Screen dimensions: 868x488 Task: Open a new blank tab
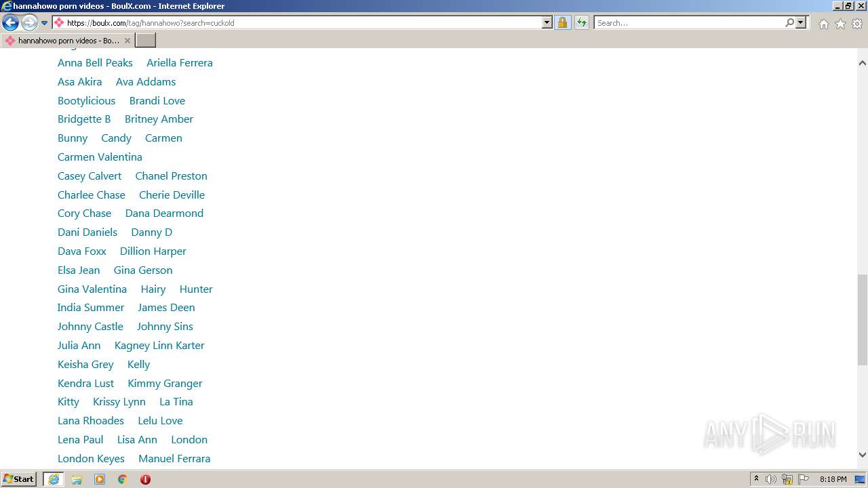pyautogui.click(x=146, y=41)
